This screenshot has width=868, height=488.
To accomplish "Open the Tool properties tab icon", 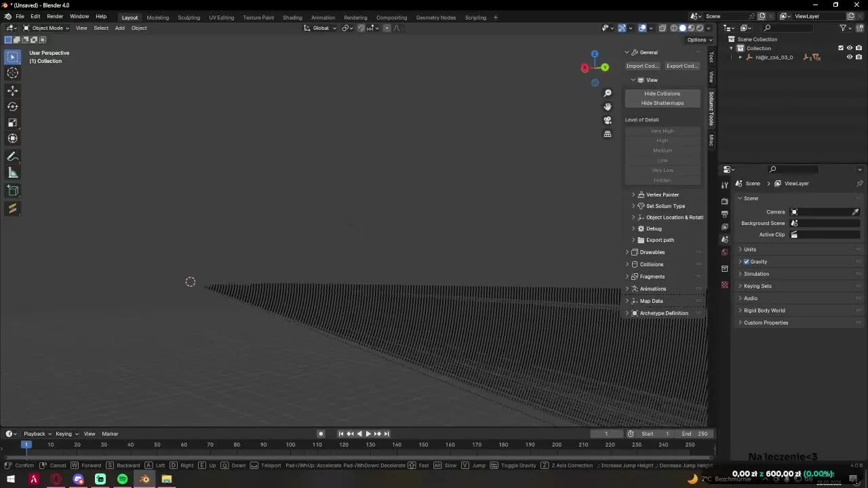I will [x=724, y=184].
